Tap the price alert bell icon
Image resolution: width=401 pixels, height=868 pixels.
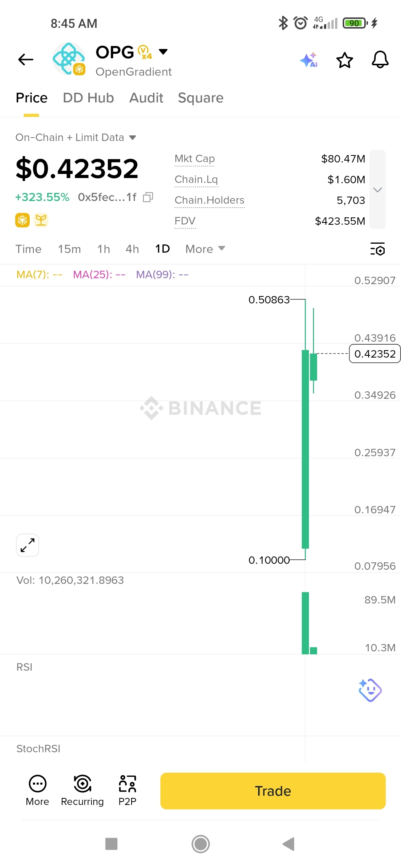pyautogui.click(x=380, y=60)
